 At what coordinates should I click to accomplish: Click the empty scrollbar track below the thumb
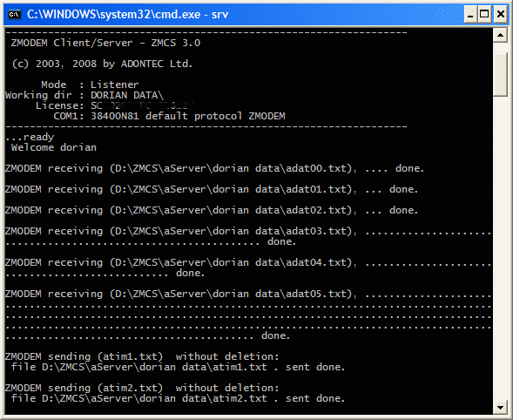500,248
